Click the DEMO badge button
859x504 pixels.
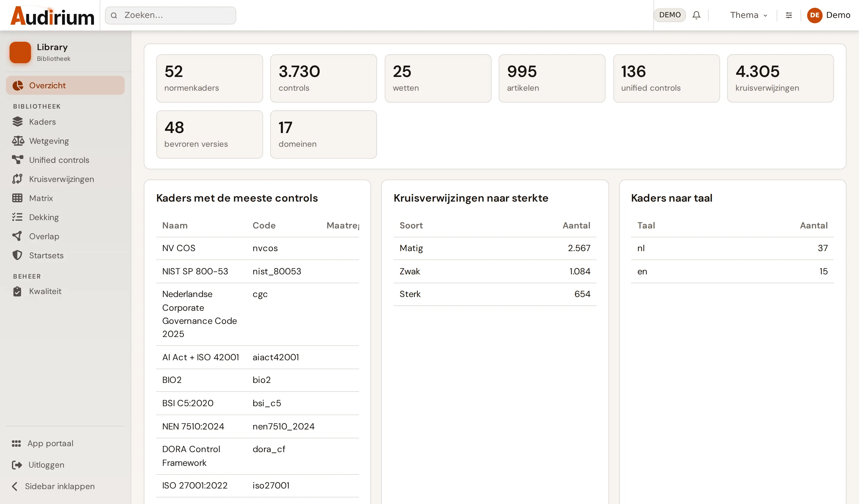pyautogui.click(x=670, y=15)
